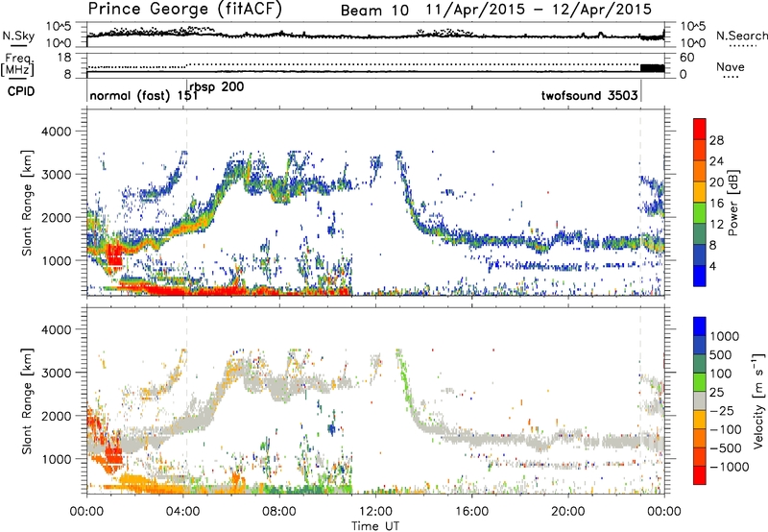
Task: Click the 'CPID' row label
Action: [x=21, y=91]
